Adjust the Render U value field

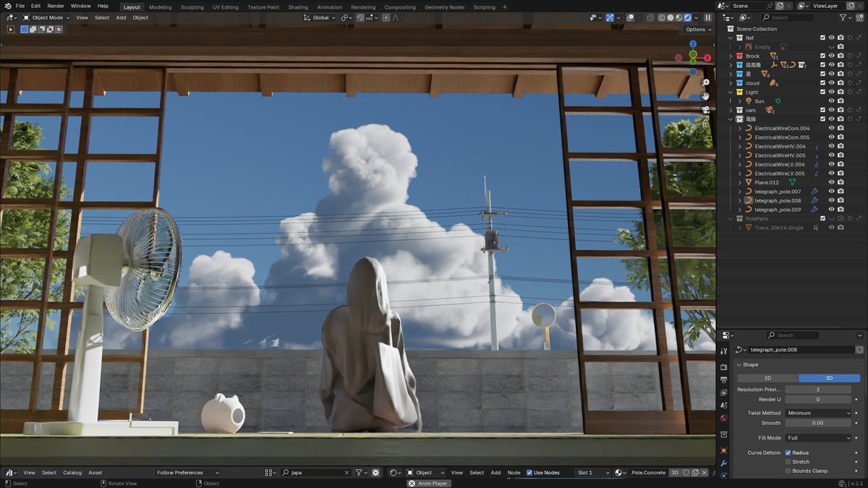[818, 399]
